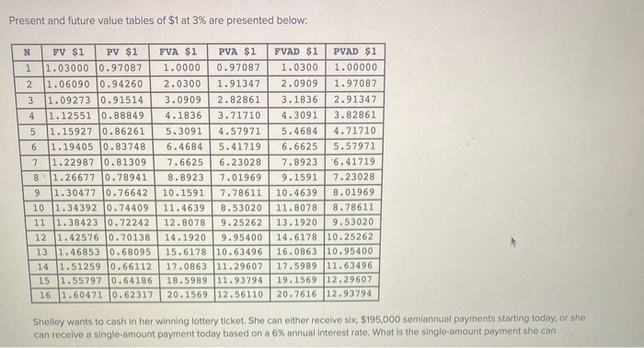Select the PVAD value 1.00000 cell
Viewport: 644px width, 348px height.
tap(355, 68)
